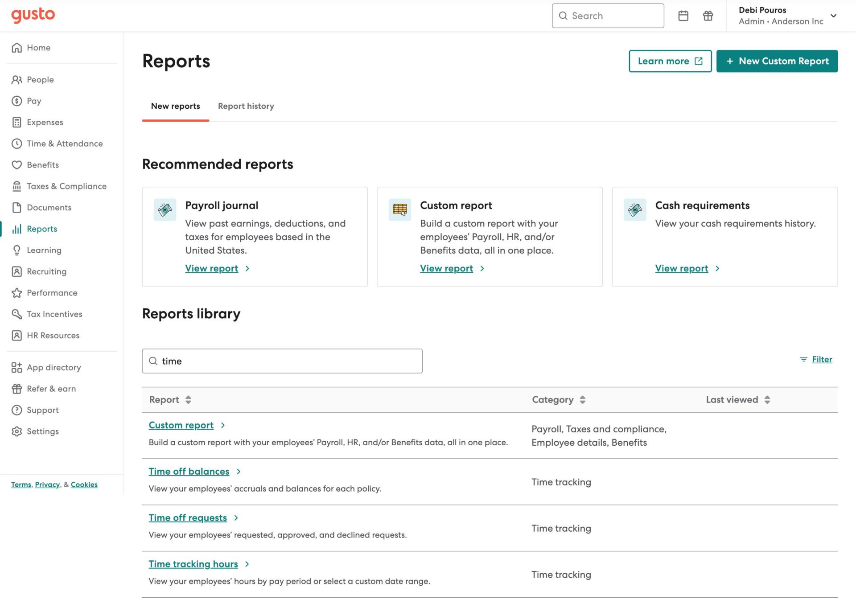The image size is (856, 616).
Task: Click the reports library search field
Action: 282,361
